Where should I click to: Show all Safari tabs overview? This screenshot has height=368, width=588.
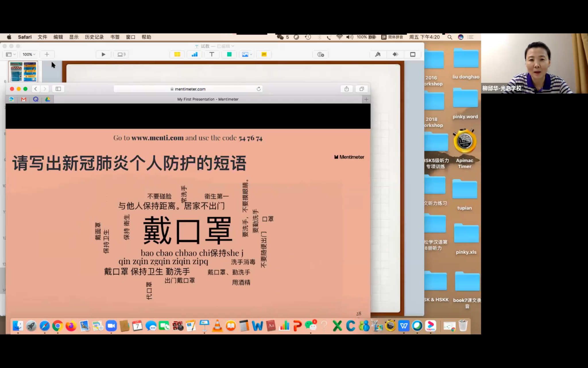click(x=362, y=89)
